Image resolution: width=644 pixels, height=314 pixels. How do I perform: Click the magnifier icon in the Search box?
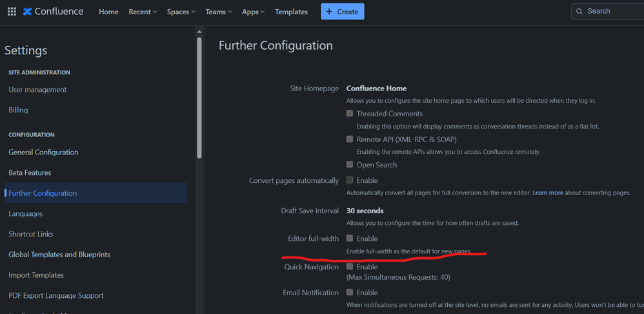point(579,12)
